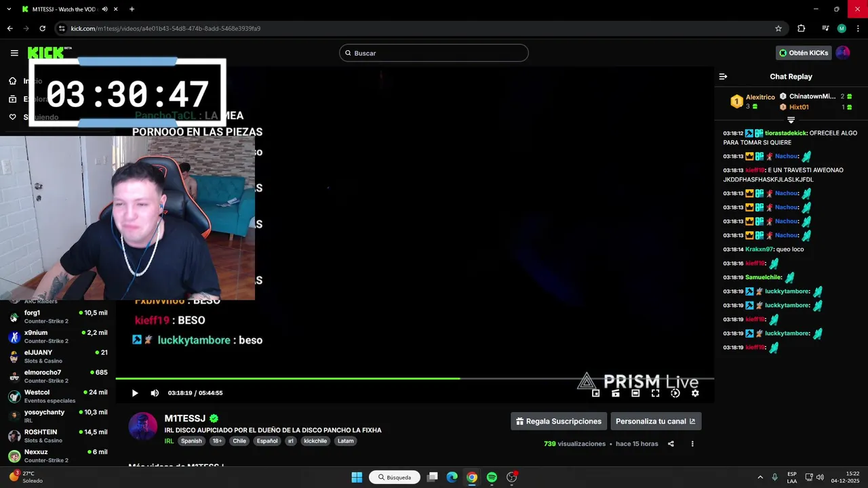
Task: Select the Spanish tag
Action: 191,441
